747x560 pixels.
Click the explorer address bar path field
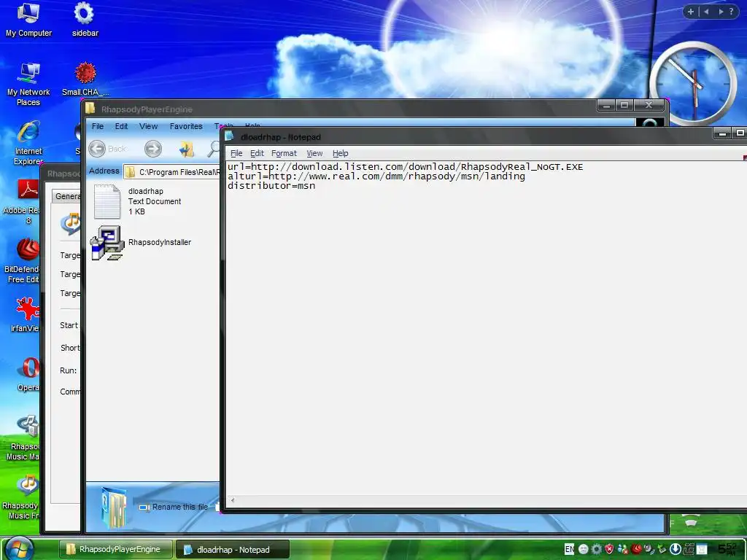(172, 172)
